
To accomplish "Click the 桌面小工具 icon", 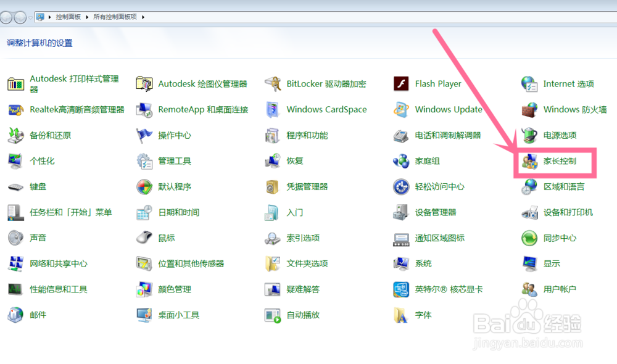I will coord(144,315).
